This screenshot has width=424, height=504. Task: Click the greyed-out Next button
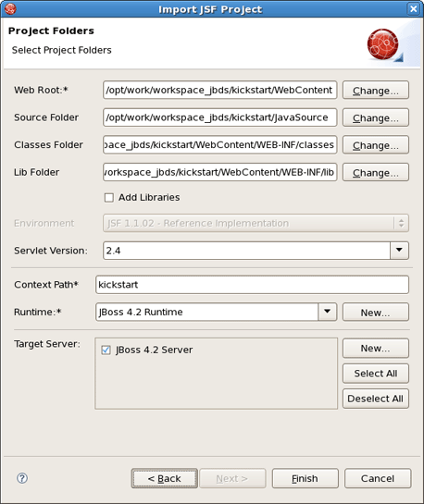coord(232,478)
